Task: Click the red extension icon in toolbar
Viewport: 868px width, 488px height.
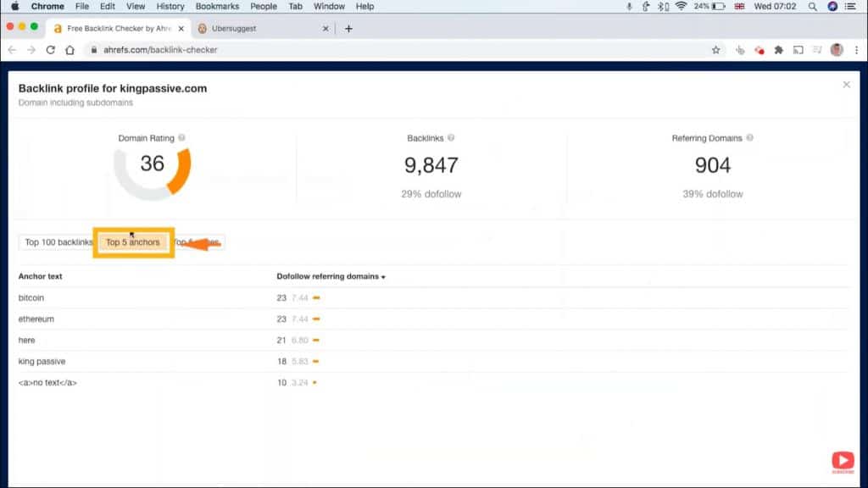Action: tap(759, 50)
